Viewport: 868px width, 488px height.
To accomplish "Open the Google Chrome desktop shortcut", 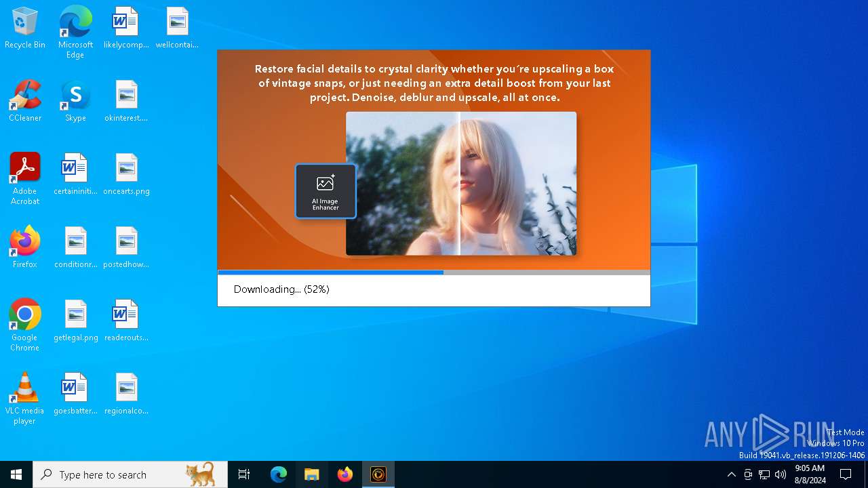I will (x=25, y=325).
